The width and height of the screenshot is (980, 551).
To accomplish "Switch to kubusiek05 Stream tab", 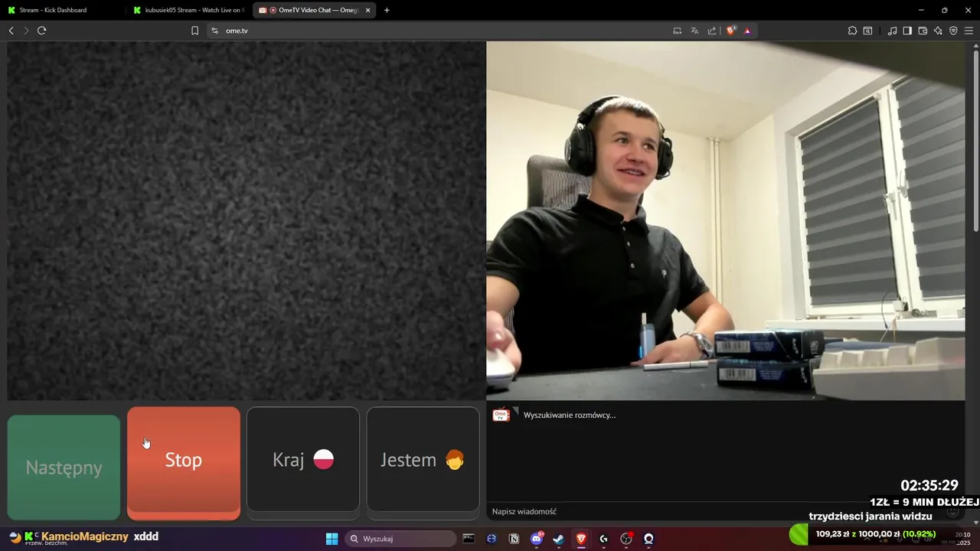I will point(190,10).
